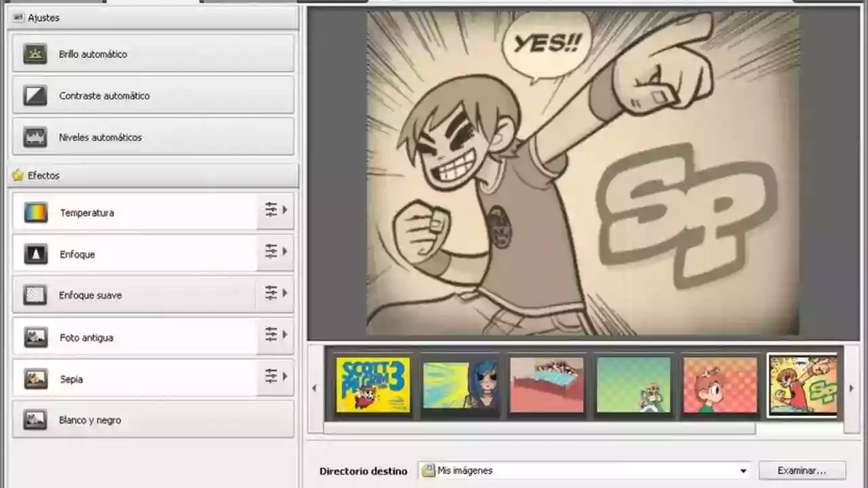Click the Enfoque effect icon
This screenshot has width=868, height=488.
(x=36, y=254)
